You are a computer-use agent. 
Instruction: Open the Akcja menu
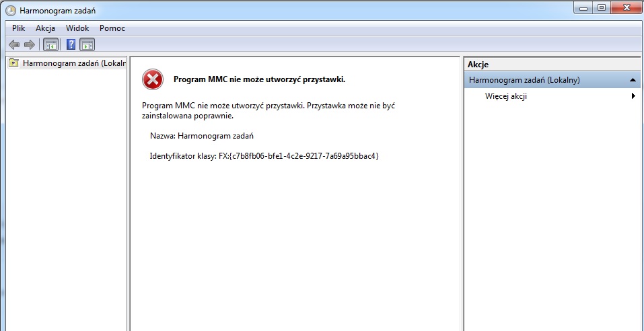(x=45, y=28)
